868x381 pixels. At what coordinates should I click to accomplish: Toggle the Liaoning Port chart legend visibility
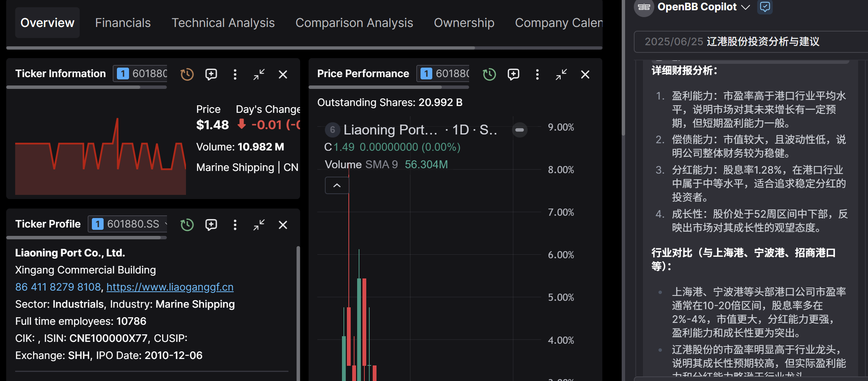pos(520,130)
